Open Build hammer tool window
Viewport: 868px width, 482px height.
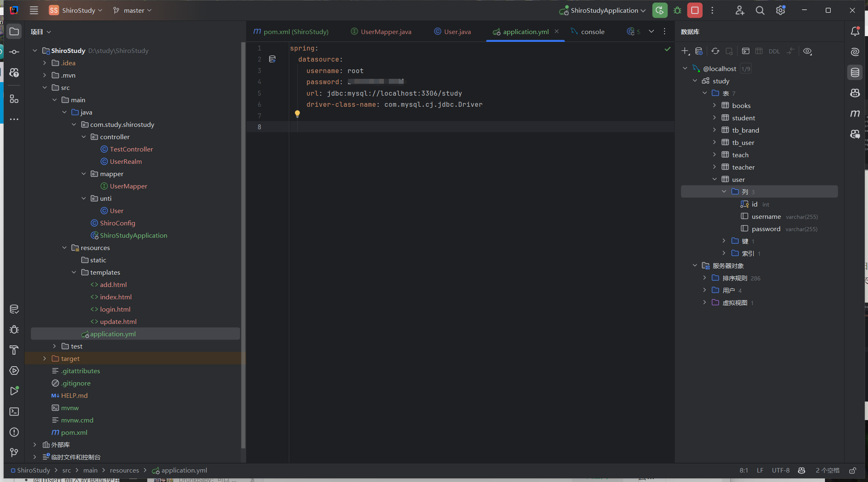tap(14, 350)
